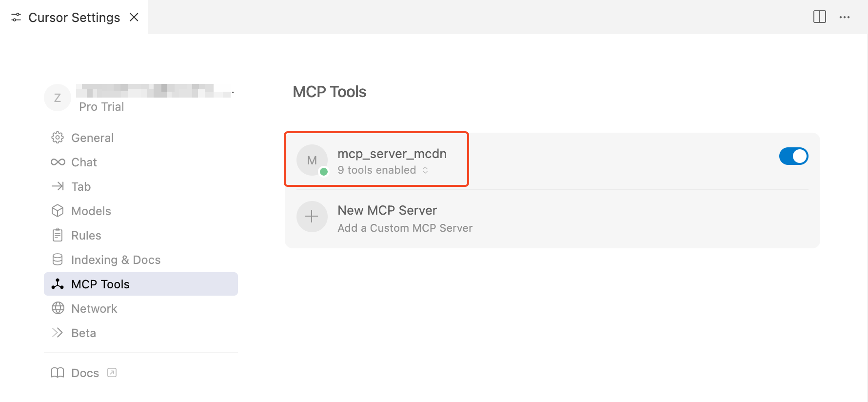
Task: Select the MCP Tools node icon
Action: tap(58, 284)
